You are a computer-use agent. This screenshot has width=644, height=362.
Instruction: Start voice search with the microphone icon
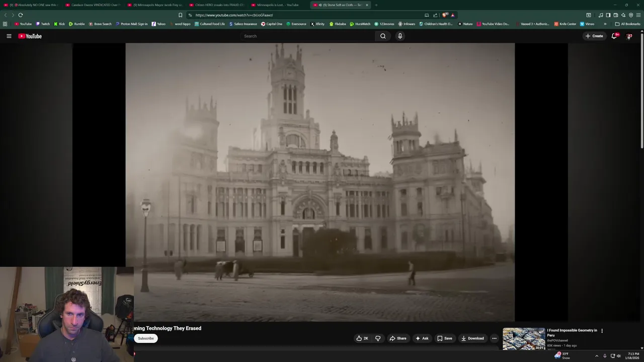(x=400, y=36)
